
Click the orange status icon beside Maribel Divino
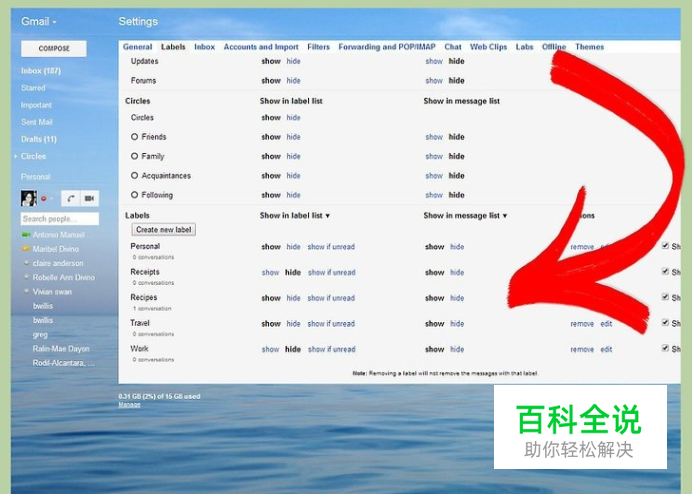26,249
